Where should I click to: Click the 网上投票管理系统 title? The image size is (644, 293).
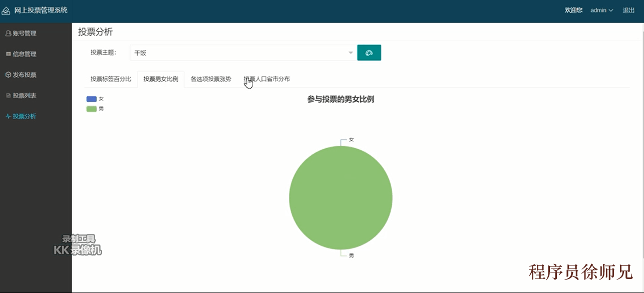pyautogui.click(x=41, y=10)
